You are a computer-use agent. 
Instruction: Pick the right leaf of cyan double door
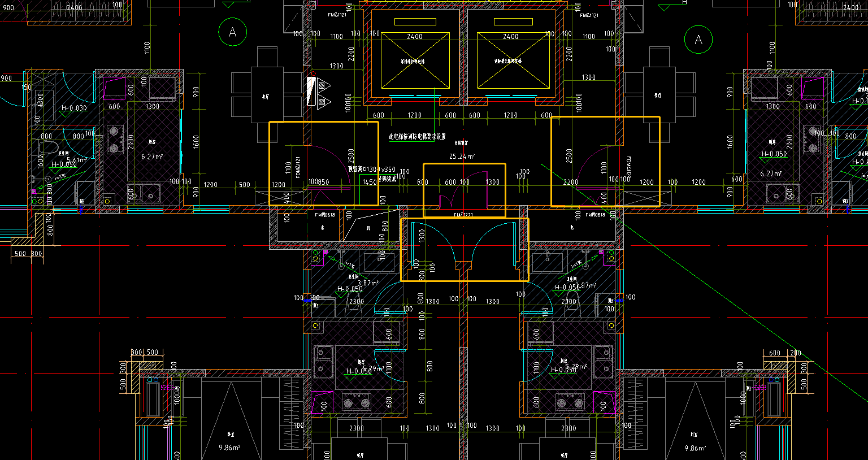coord(495,244)
